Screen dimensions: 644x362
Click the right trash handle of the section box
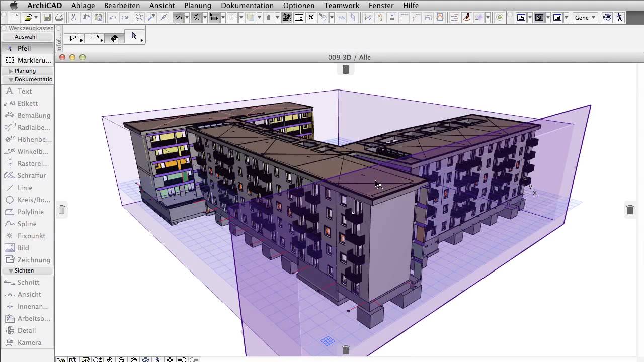click(x=630, y=209)
